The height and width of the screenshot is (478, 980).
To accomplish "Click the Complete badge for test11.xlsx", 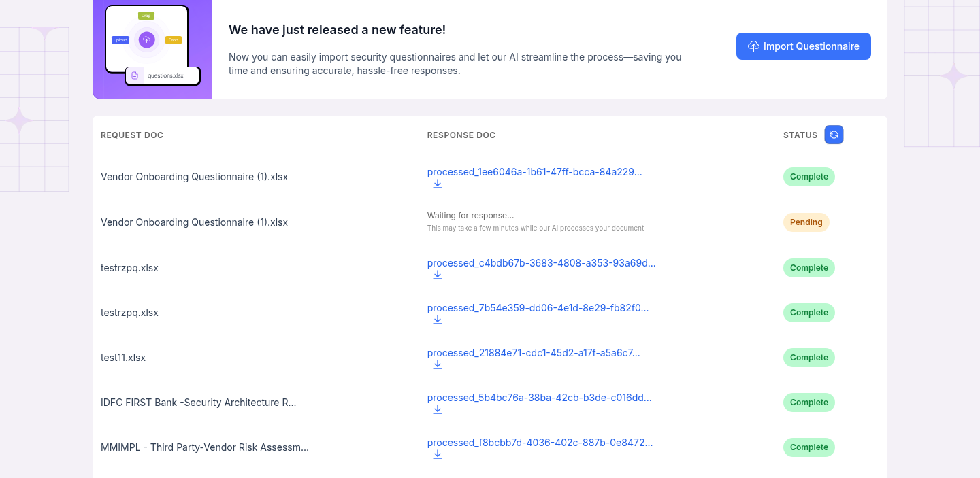I will [808, 358].
